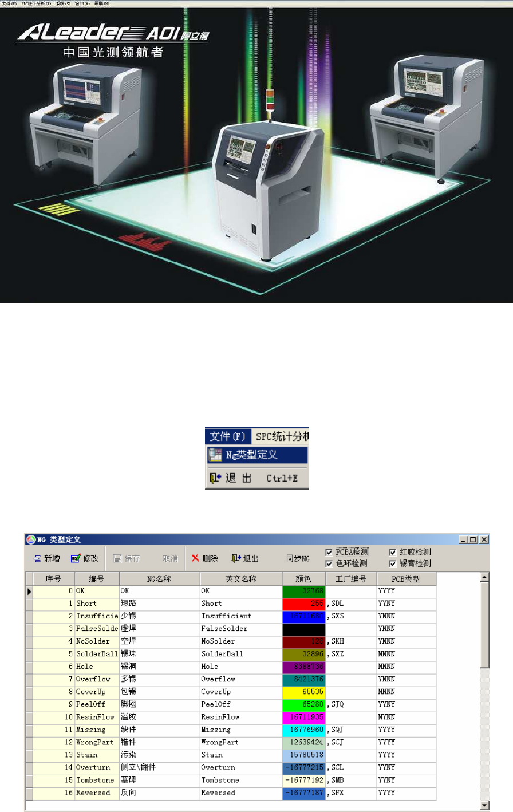Select the English name cell CoverUp
Image resolution: width=513 pixels, height=812 pixels.
pyautogui.click(x=241, y=692)
